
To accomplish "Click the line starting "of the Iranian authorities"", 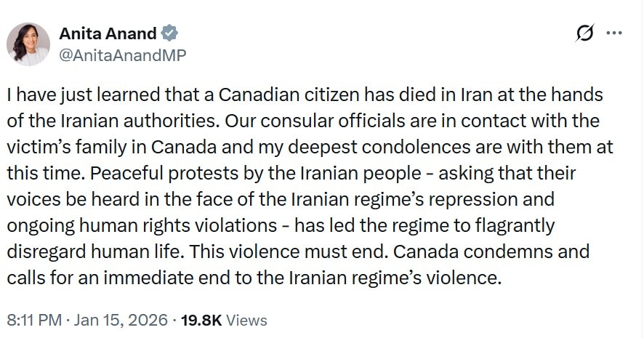I will 301,119.
